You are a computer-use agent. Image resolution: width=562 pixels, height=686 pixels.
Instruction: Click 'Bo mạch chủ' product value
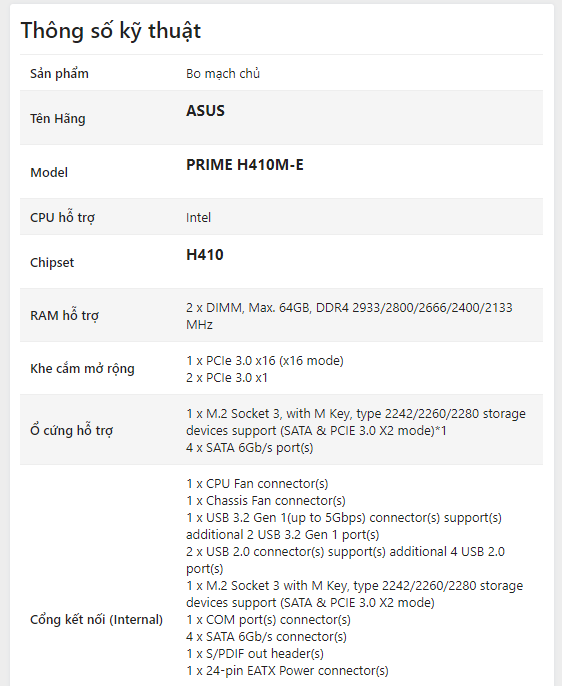(223, 74)
